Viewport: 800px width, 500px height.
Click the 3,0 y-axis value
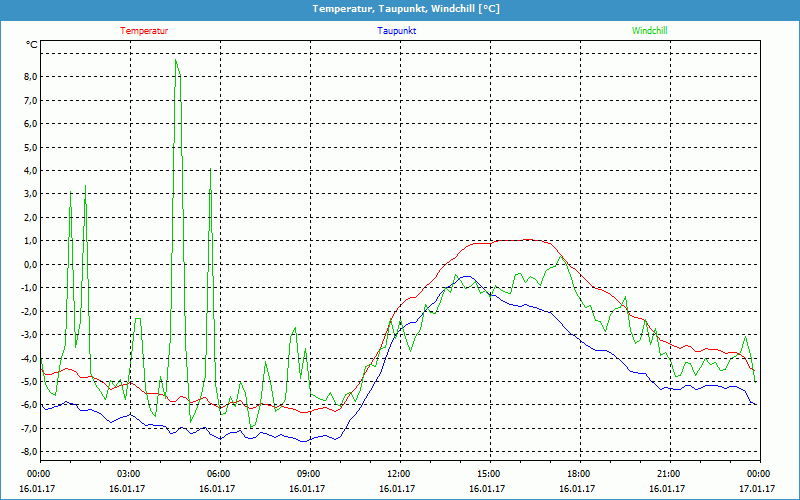(x=30, y=194)
